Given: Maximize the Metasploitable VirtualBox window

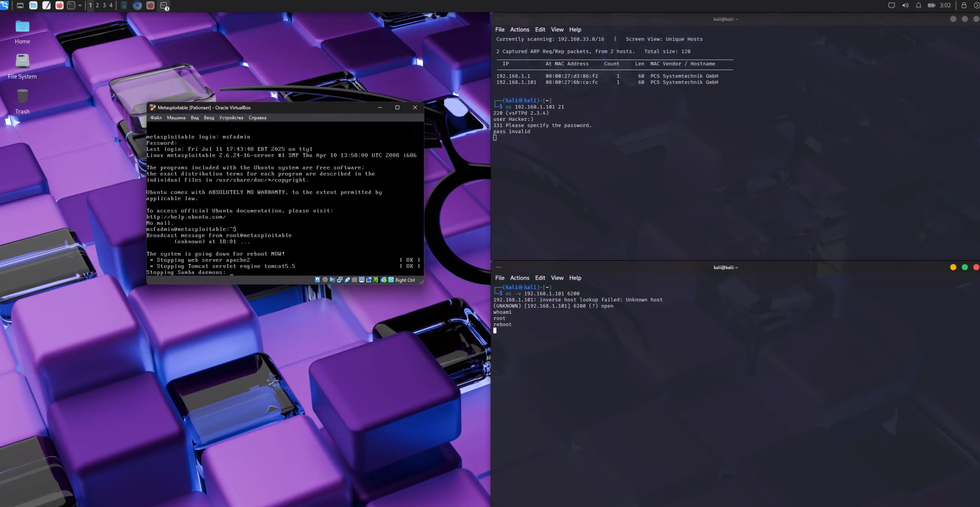Looking at the screenshot, I should pyautogui.click(x=397, y=107).
